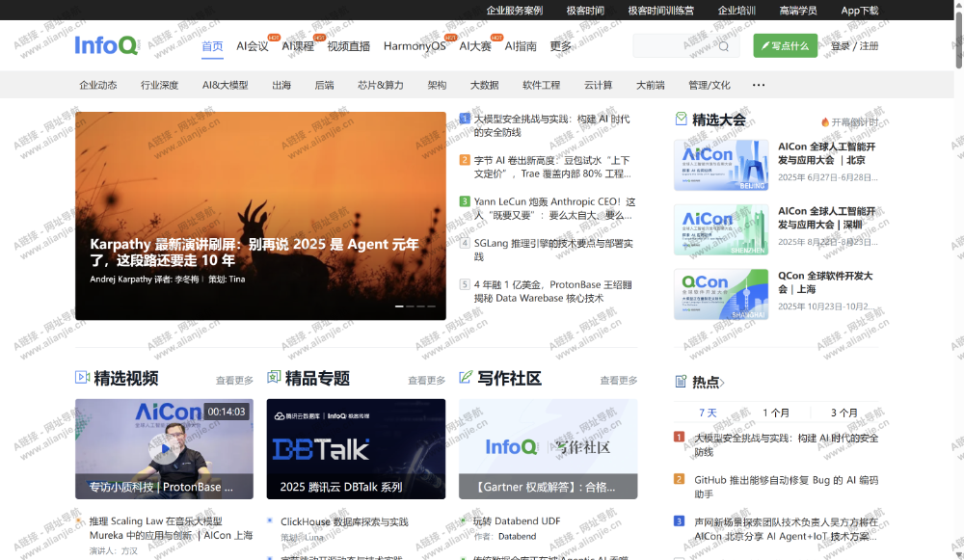Open Yann LeCun 炮轰 Anthropic article
Screen dimensions: 964x560
[x=554, y=208]
